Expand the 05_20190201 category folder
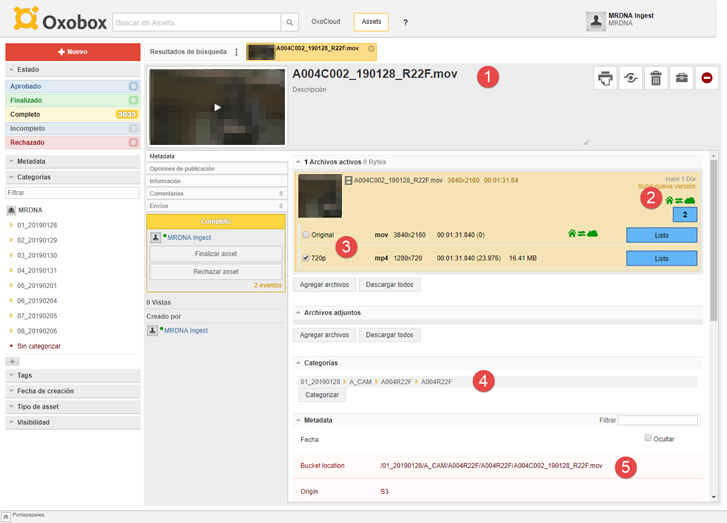 [x=11, y=286]
